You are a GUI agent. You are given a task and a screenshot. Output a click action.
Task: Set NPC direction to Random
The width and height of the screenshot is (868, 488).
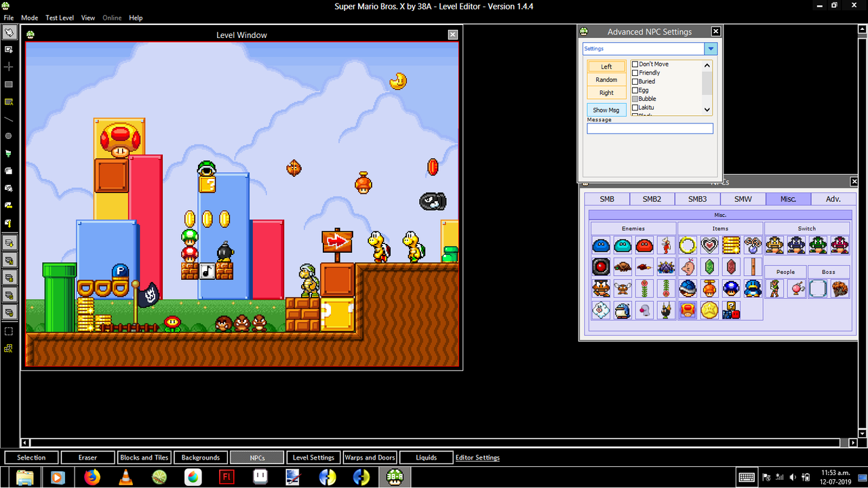(x=606, y=80)
